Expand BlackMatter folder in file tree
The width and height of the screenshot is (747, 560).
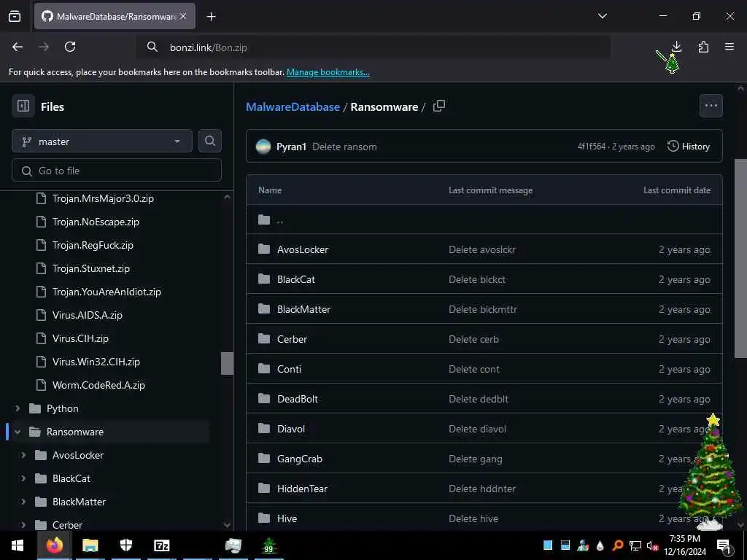[x=23, y=502]
